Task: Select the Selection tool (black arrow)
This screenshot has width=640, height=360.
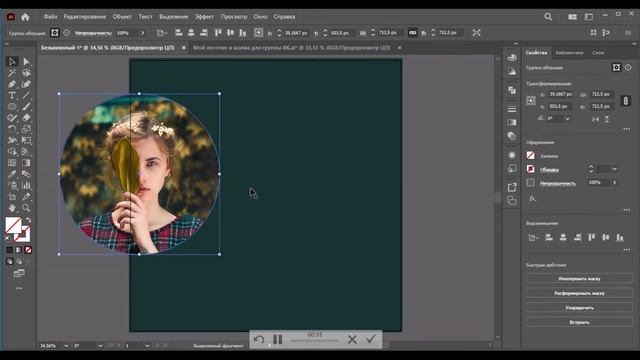Action: click(x=12, y=62)
